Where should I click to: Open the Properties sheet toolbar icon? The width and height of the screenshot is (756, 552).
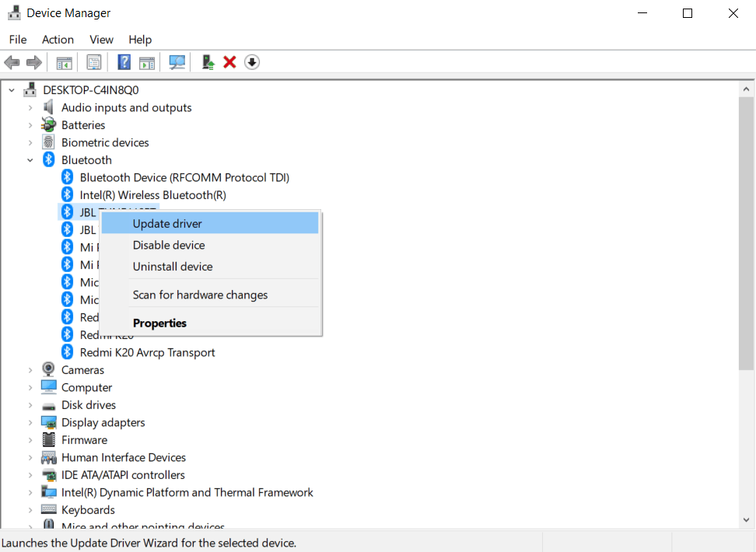click(x=94, y=62)
